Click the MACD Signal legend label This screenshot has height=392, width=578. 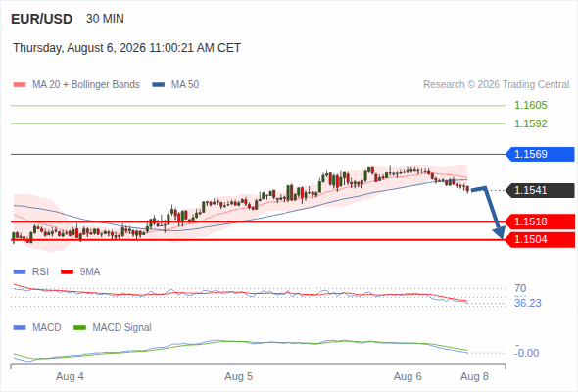coord(121,328)
